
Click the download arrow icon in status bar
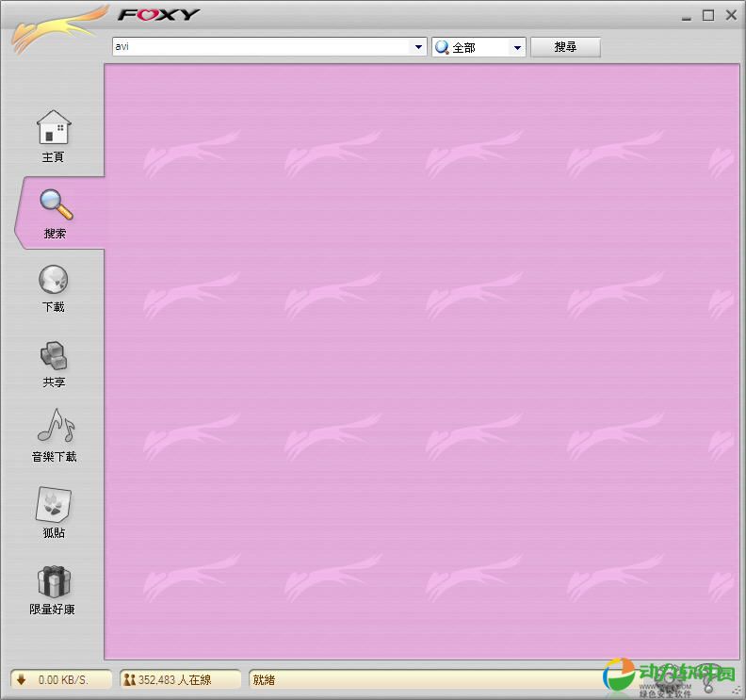click(22, 679)
